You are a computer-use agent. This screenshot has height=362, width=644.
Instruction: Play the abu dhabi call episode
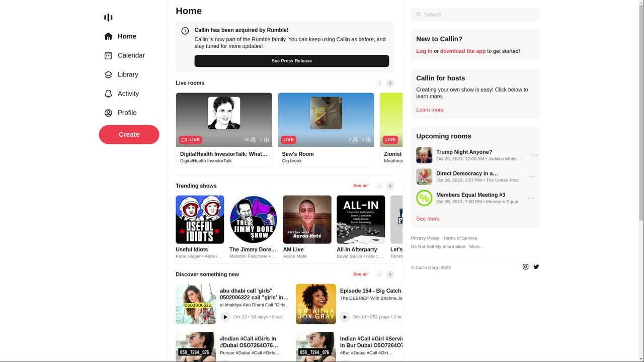225,317
